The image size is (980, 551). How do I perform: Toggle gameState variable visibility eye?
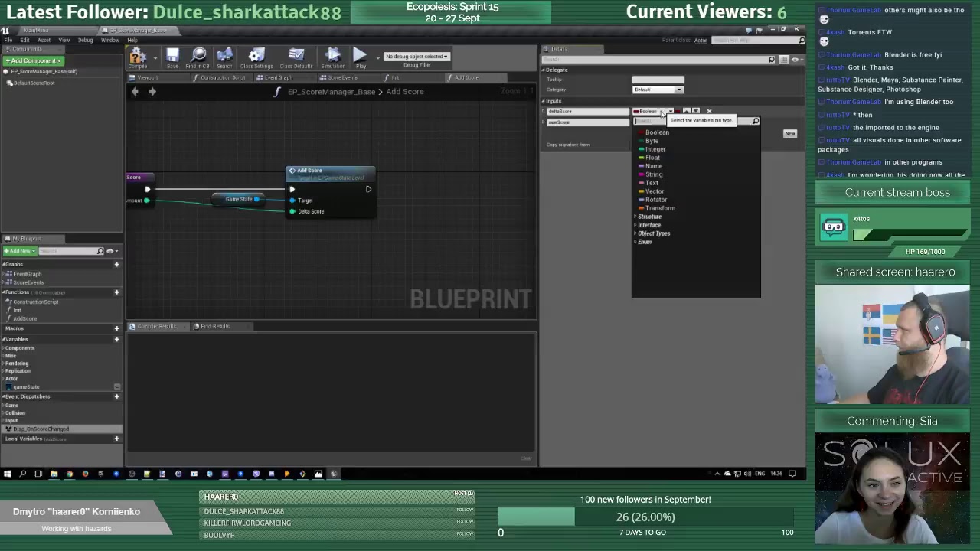click(x=117, y=387)
